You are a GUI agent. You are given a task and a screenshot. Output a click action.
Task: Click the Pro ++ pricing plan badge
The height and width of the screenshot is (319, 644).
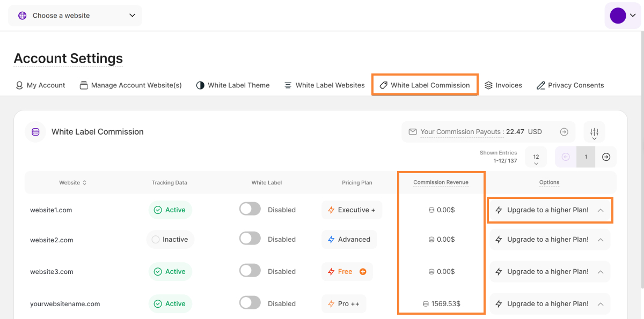(x=343, y=304)
